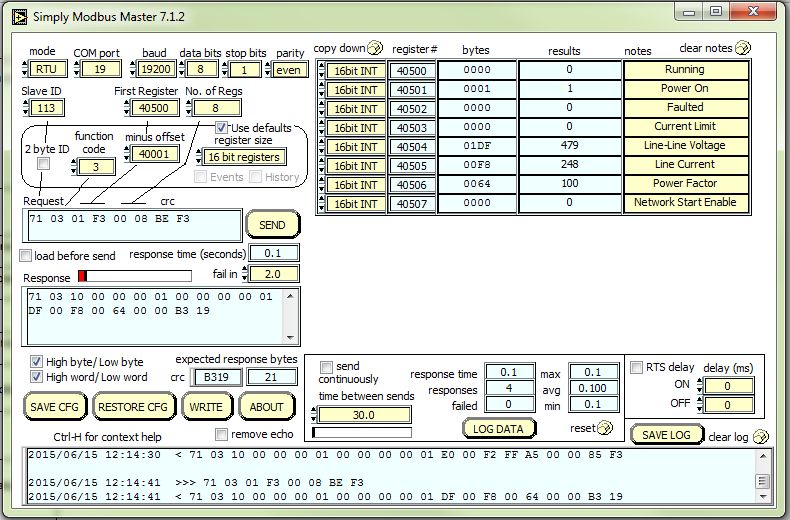Click the copy down round icon
Screen dimensions: 790x520
[x=375, y=48]
